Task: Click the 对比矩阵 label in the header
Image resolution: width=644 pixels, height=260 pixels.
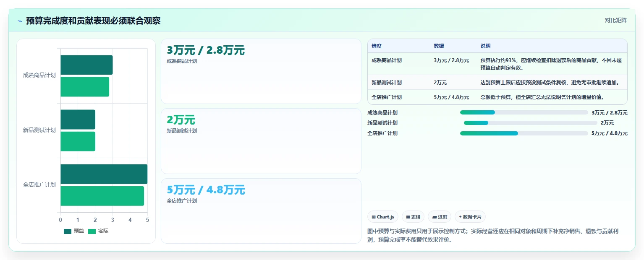Action: (x=616, y=21)
